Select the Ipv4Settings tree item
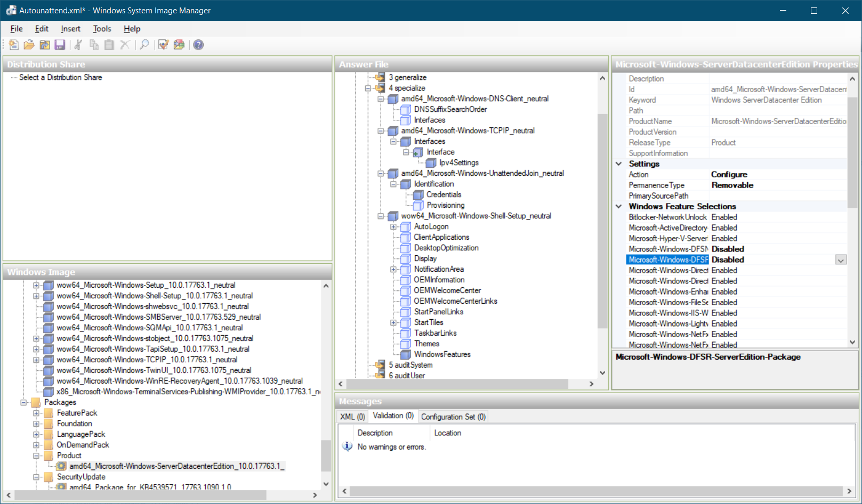 pyautogui.click(x=459, y=162)
